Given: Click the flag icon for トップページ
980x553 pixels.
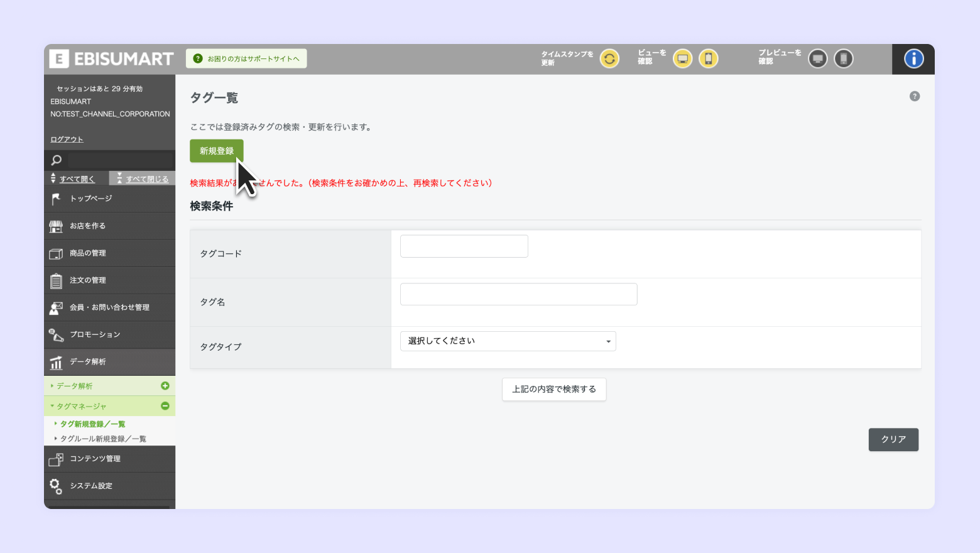Looking at the screenshot, I should point(56,199).
